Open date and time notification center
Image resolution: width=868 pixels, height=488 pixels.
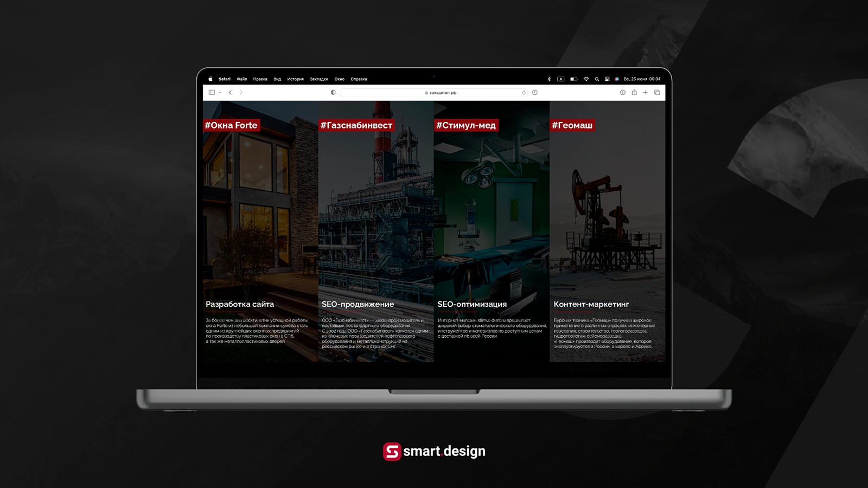click(642, 79)
